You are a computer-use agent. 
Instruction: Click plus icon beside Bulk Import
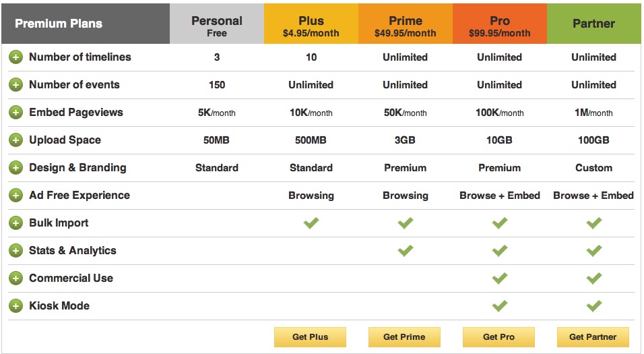tap(15, 223)
